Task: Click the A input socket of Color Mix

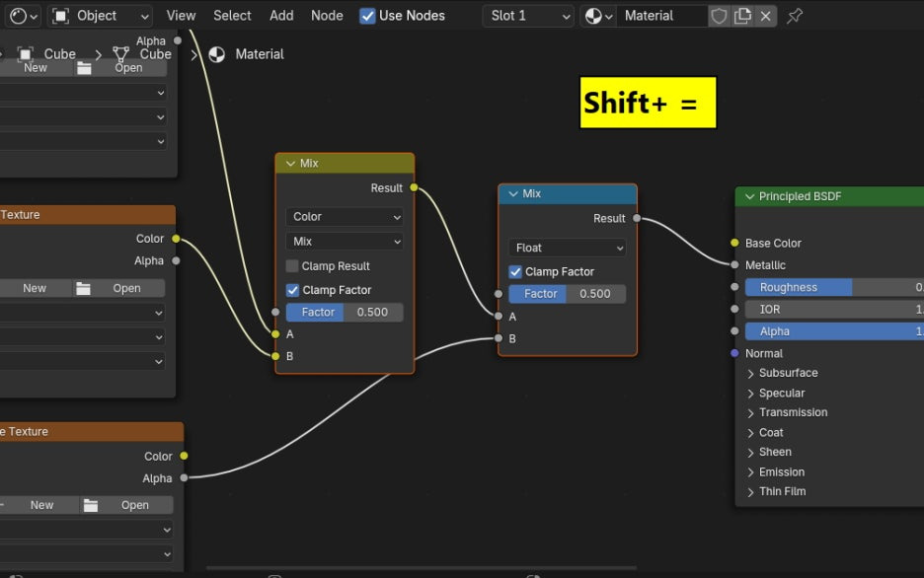Action: [x=275, y=334]
